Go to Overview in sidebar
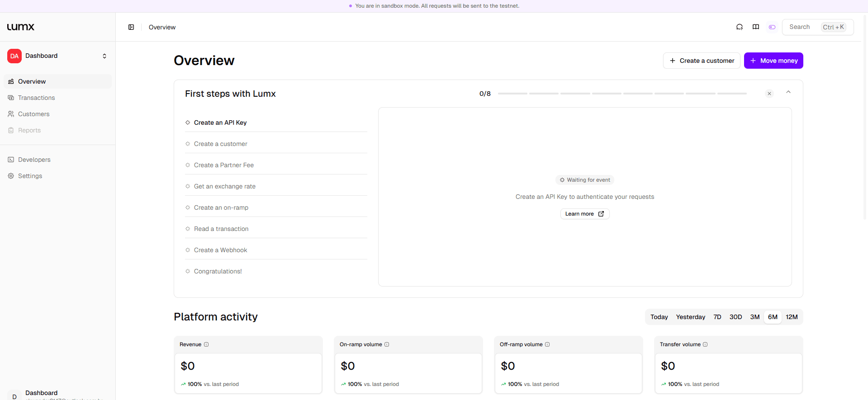Screen dimensions: 868x400 click(58, 81)
